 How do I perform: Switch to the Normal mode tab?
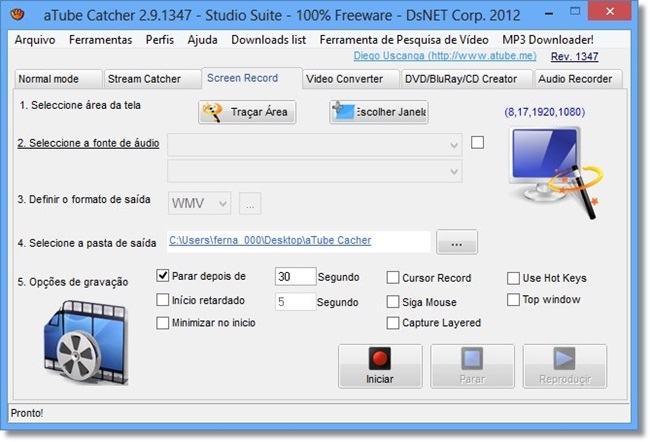coord(58,79)
